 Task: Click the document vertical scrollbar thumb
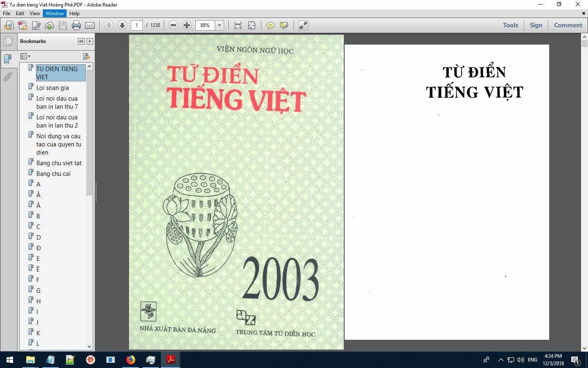coord(584,43)
